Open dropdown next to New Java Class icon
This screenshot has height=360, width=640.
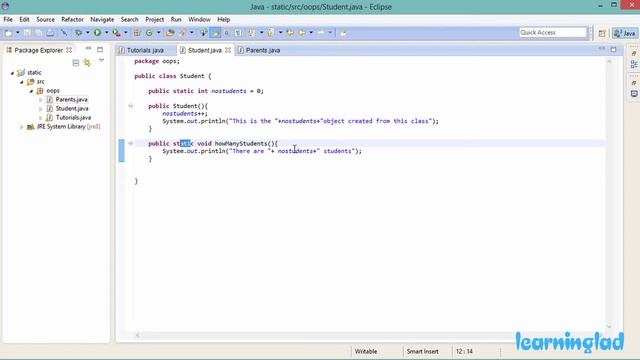coord(158,33)
